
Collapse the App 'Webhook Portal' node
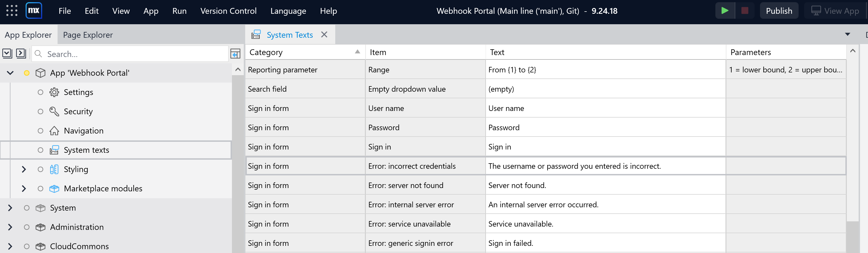10,73
